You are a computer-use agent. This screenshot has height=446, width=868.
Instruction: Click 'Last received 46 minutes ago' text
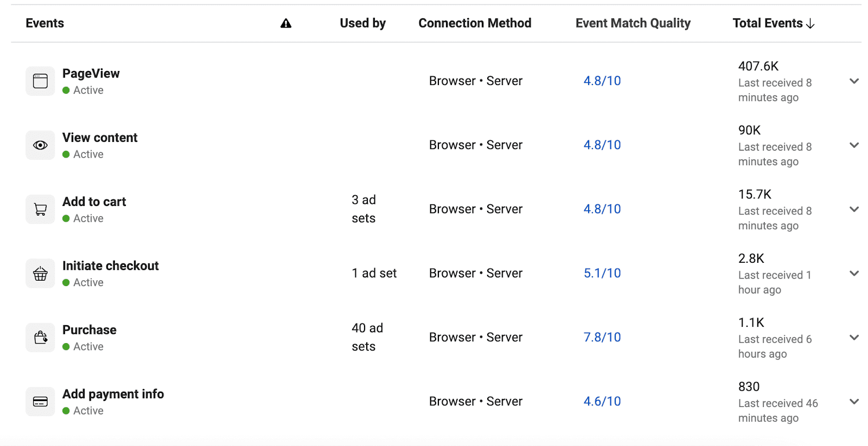pyautogui.click(x=778, y=411)
